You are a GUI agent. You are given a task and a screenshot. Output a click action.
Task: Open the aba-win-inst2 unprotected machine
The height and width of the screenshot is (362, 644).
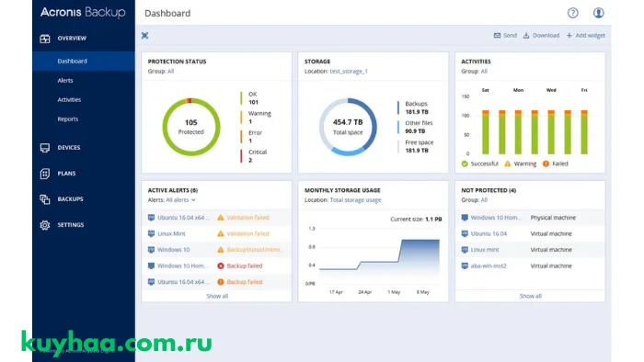click(489, 266)
